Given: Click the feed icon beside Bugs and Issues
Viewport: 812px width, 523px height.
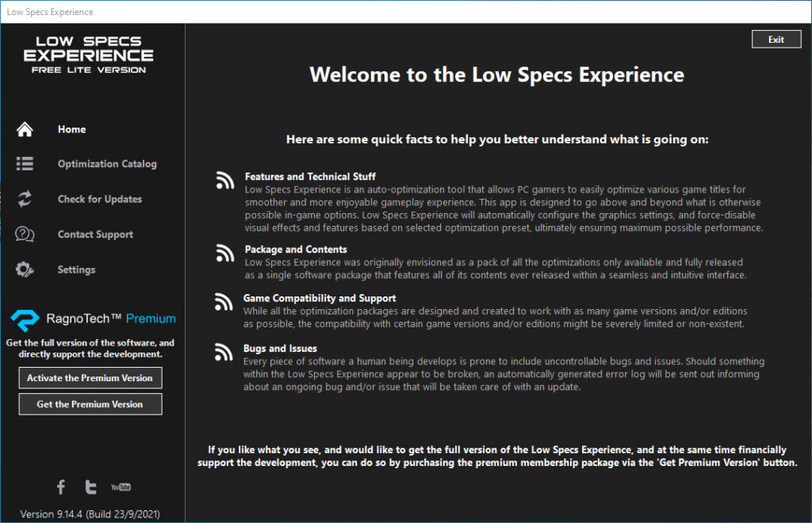Looking at the screenshot, I should [x=224, y=352].
